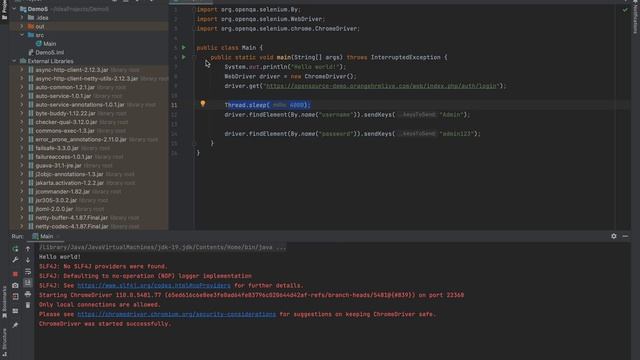Dump threads using the camera icon
This screenshot has height=360, width=640.
click(15, 285)
